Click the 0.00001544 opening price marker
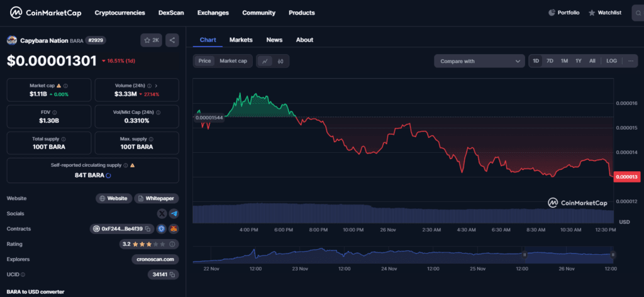The height and width of the screenshot is (297, 644). (x=209, y=118)
